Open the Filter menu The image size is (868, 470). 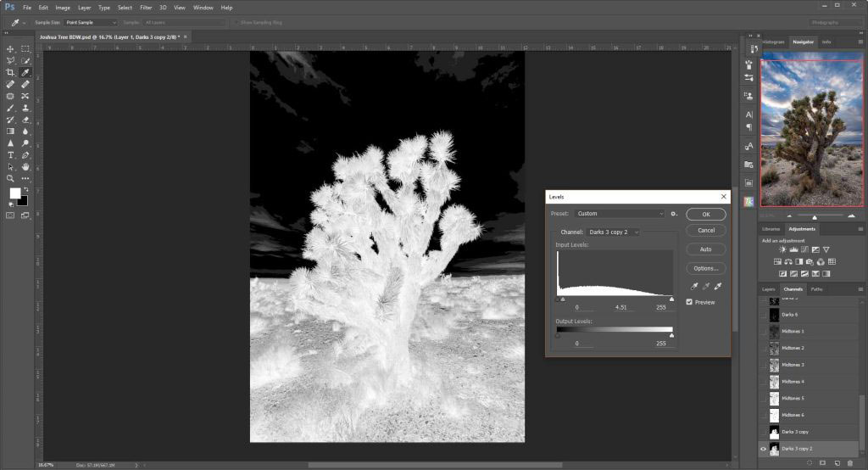(146, 8)
